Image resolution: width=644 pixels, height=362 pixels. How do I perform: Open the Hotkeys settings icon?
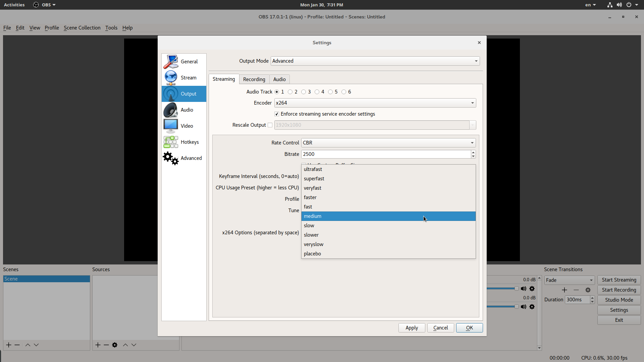point(171,142)
